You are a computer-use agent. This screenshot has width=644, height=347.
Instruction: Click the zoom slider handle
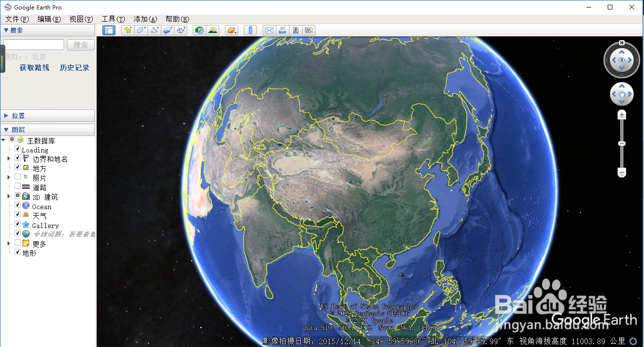point(622,144)
